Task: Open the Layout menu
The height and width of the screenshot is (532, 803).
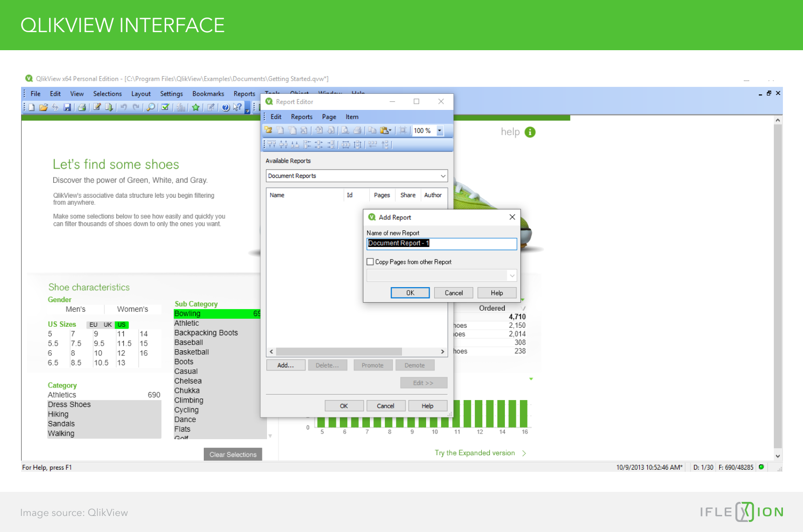Action: pos(141,94)
